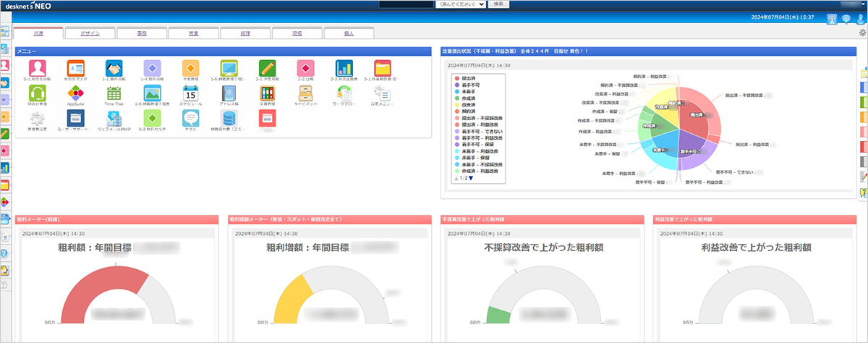The image size is (868, 343).
Task: Open the ワークフロー workflow icon
Action: pyautogui.click(x=344, y=94)
